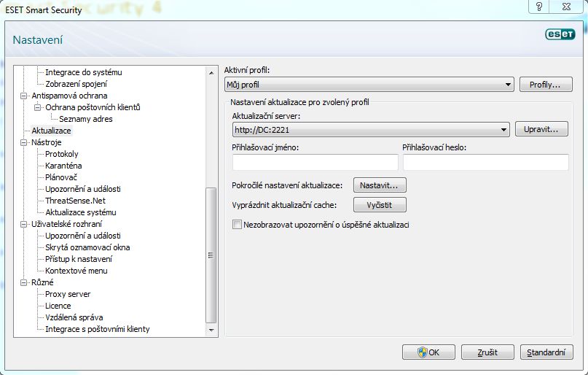
Task: Cancel with the Zrušit button
Action: click(x=487, y=352)
